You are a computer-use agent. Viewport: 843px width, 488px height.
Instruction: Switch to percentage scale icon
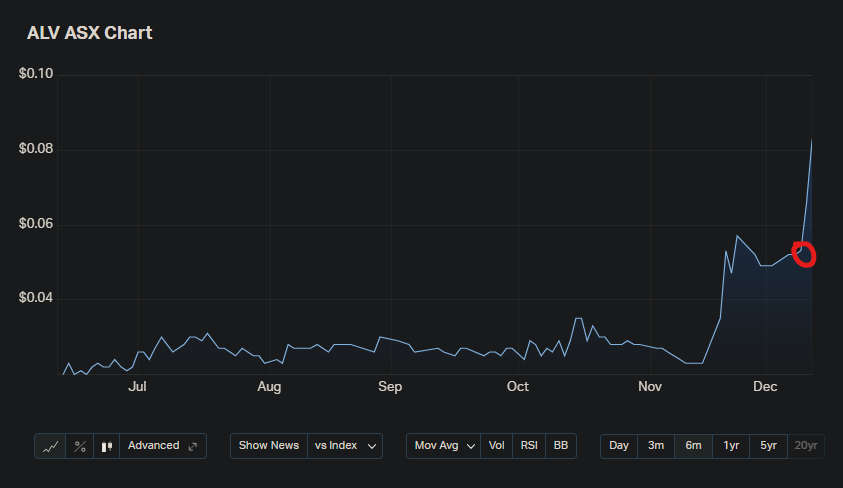80,446
